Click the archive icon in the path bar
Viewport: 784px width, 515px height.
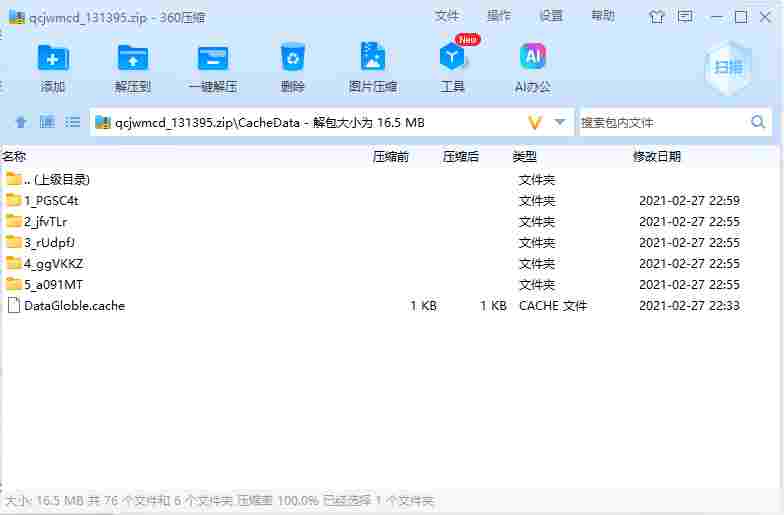tap(102, 122)
